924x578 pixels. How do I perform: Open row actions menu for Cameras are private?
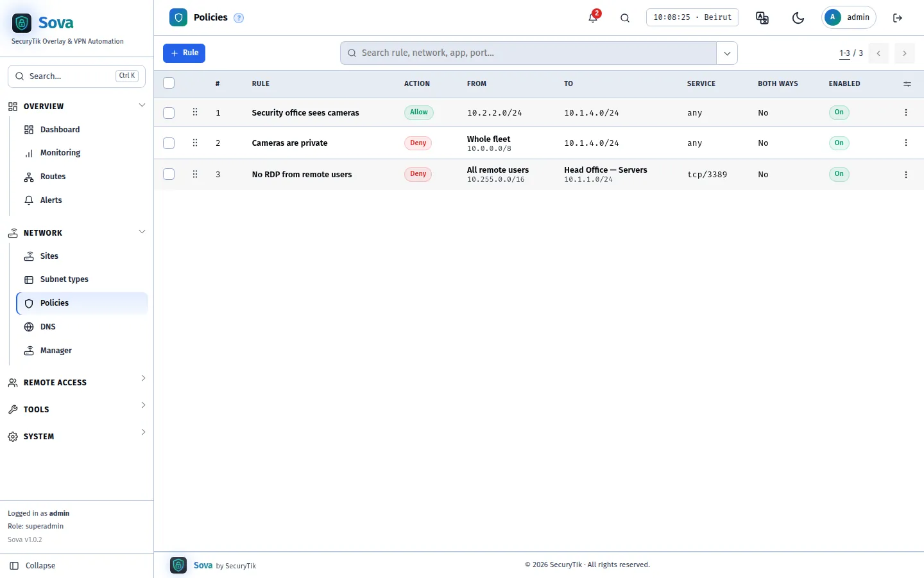(906, 143)
